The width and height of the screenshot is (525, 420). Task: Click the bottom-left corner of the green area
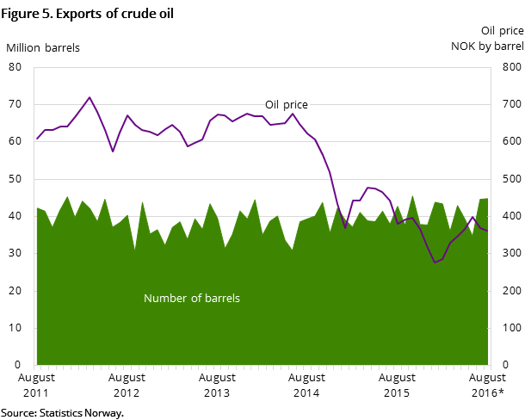38,363
